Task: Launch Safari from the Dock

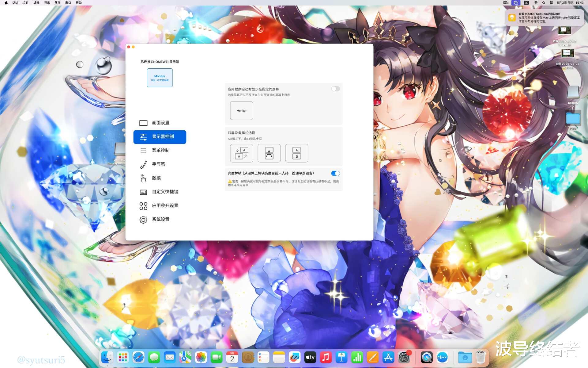Action: (x=138, y=357)
